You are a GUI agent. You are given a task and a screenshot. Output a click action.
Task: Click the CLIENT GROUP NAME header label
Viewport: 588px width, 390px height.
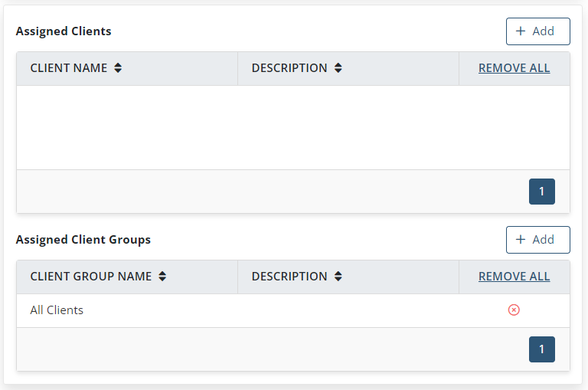(x=91, y=277)
